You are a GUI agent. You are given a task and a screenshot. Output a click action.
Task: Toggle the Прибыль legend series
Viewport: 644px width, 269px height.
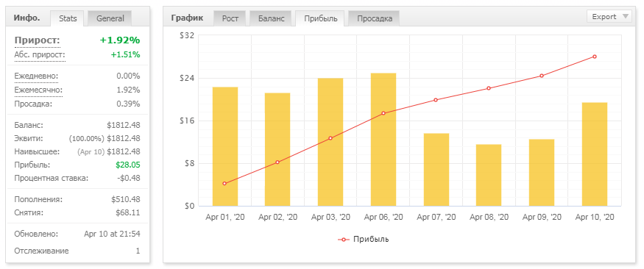tap(363, 239)
